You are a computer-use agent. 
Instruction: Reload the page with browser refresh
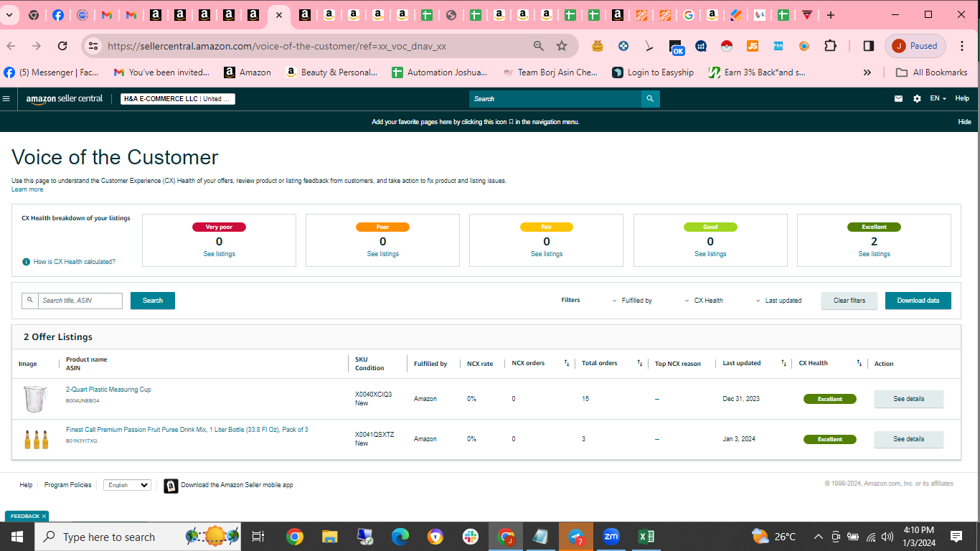pyautogui.click(x=62, y=46)
